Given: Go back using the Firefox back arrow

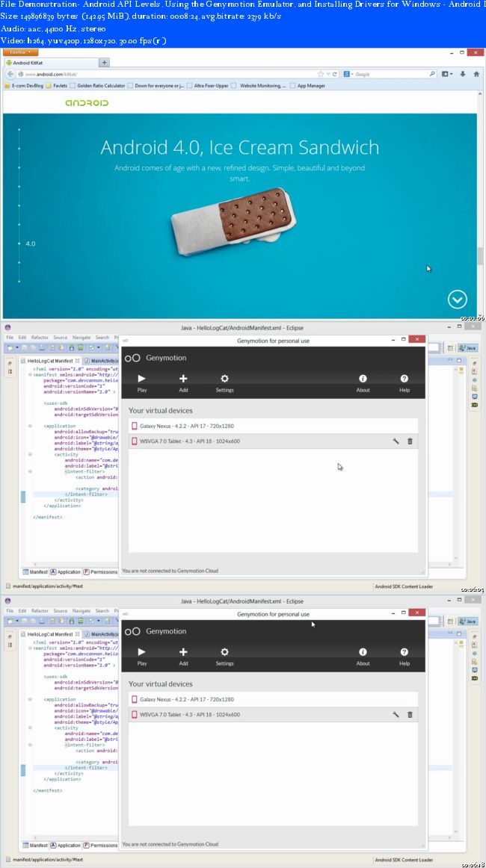Looking at the screenshot, I should (x=10, y=74).
